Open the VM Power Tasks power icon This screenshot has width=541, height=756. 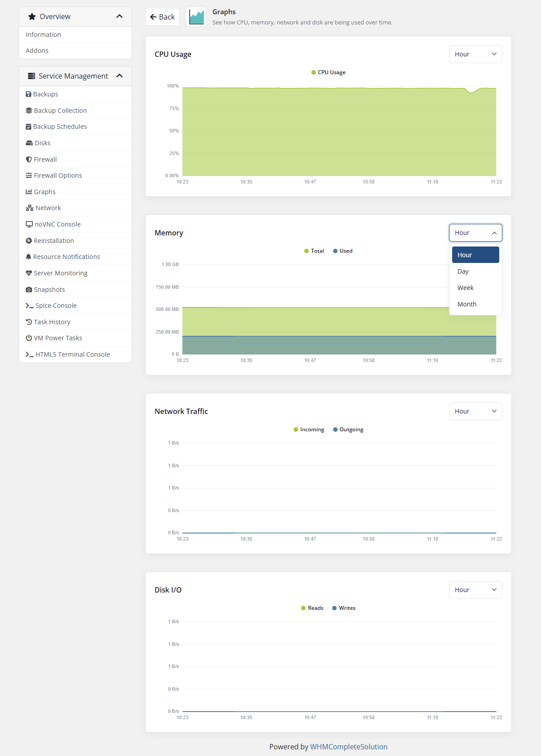tap(29, 338)
